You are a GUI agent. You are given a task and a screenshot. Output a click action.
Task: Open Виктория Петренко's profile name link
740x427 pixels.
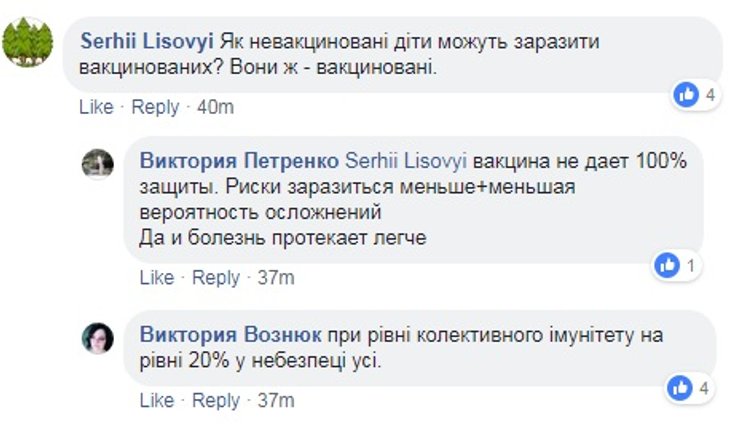[x=238, y=160]
